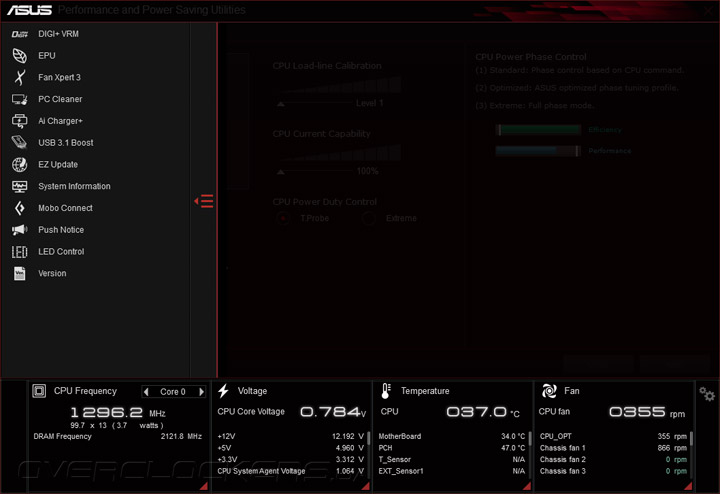The width and height of the screenshot is (720, 494).
Task: Select Extreme power duty radio button
Action: (x=368, y=218)
